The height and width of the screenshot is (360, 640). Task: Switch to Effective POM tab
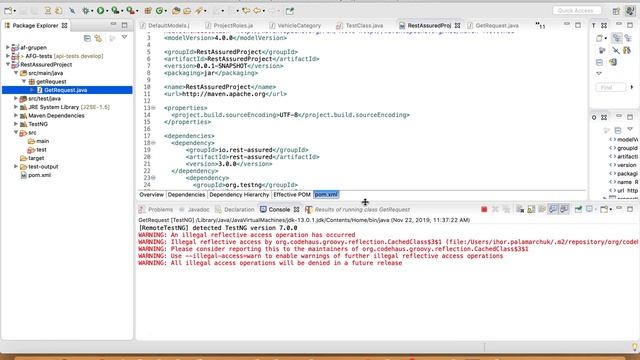point(292,195)
